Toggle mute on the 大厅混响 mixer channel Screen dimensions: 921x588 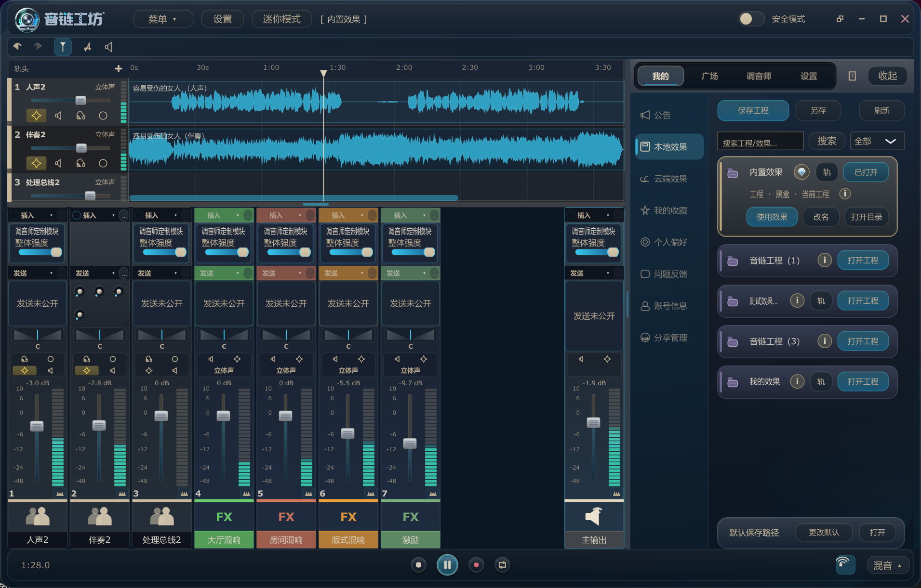click(x=211, y=359)
